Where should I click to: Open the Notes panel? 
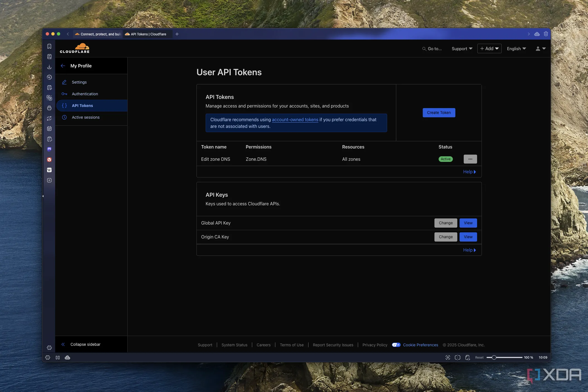tap(49, 87)
